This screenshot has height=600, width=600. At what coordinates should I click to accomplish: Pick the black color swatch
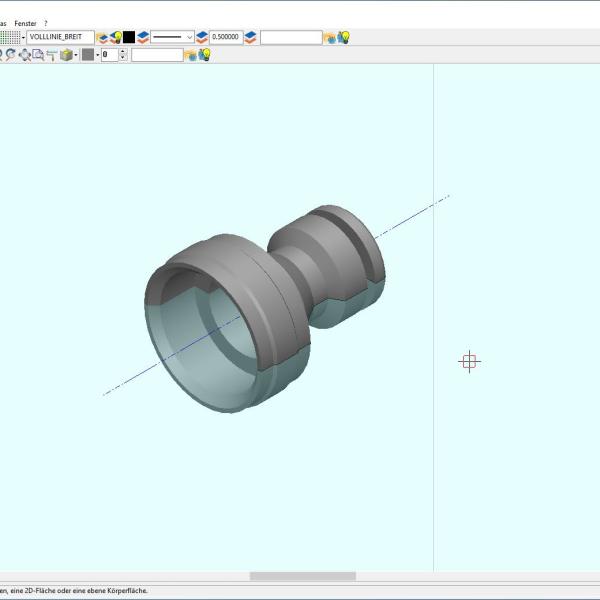click(129, 37)
